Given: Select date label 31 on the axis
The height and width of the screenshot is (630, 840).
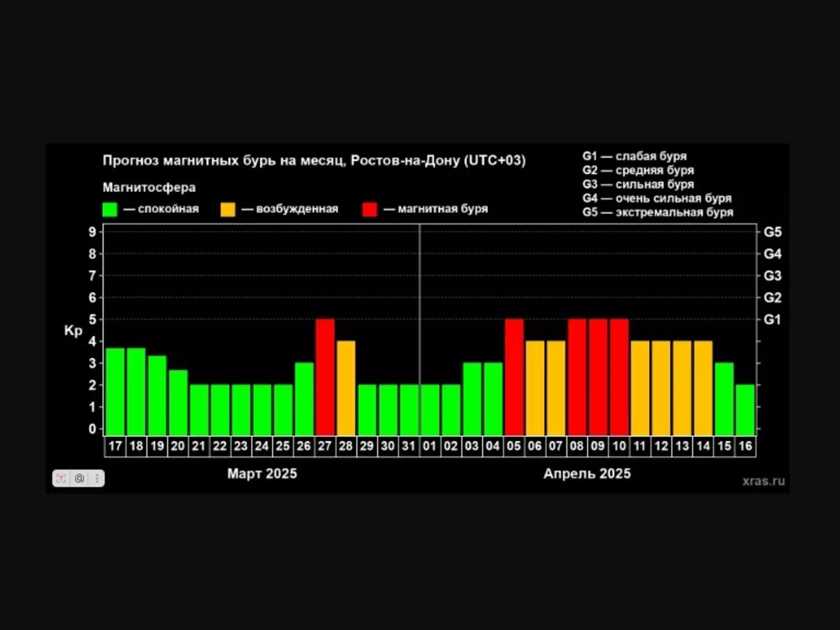Looking at the screenshot, I should point(409,447).
